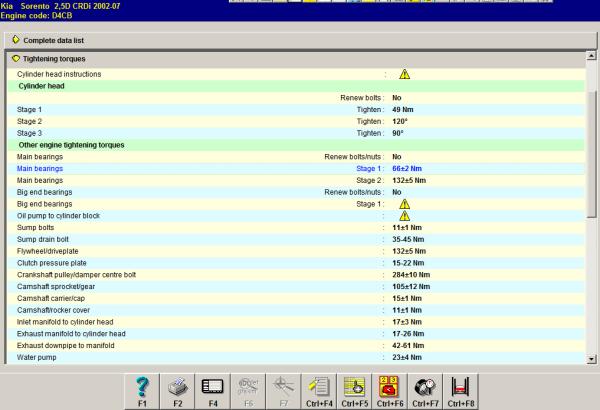This screenshot has height=410, width=600.
Task: Click the Ctrl+F5 table data icon
Action: coord(354,391)
